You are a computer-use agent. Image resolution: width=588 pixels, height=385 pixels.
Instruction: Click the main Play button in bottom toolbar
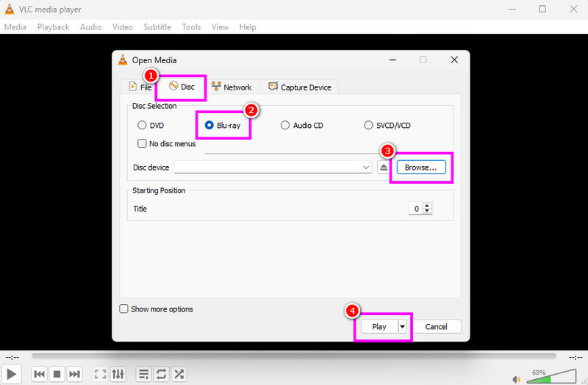12,374
